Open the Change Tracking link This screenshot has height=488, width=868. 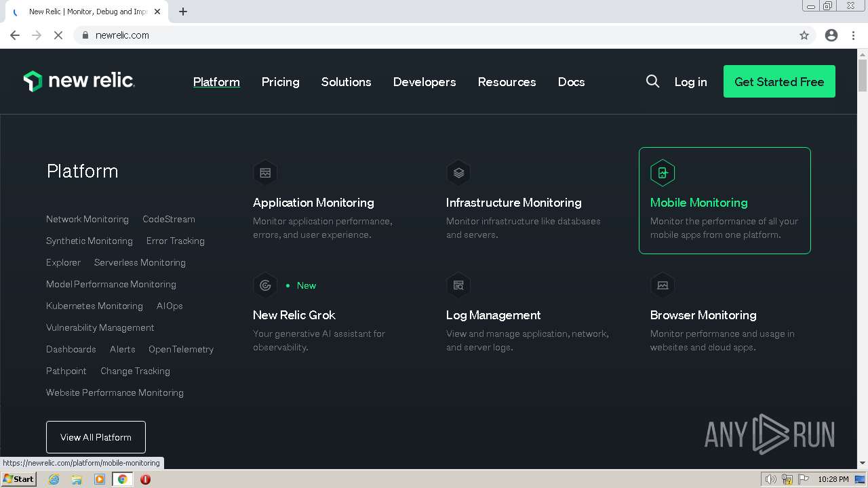click(x=136, y=371)
